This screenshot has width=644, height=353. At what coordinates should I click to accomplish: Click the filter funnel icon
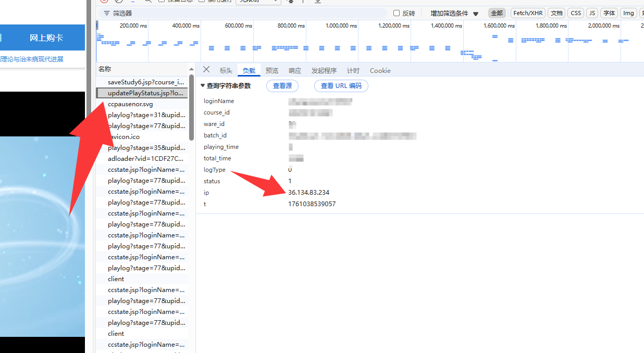(x=106, y=13)
